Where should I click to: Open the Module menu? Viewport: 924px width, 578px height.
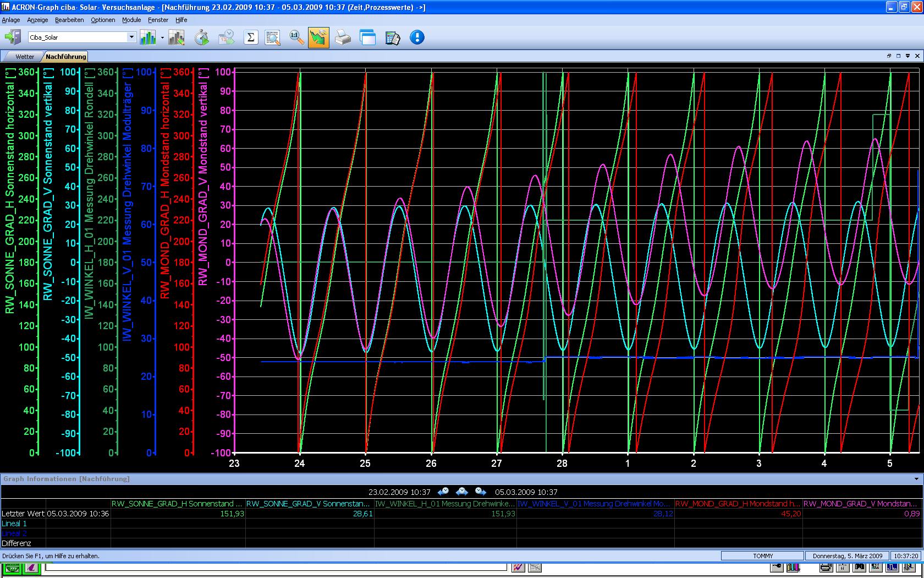point(131,20)
